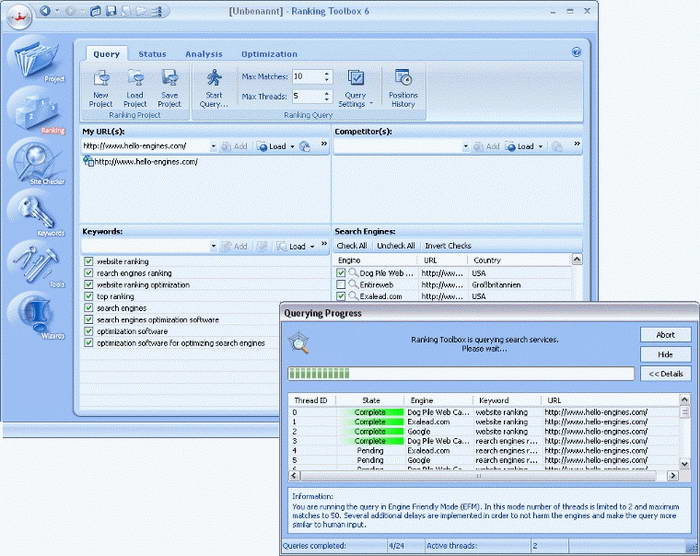
Task: Open the Keywords input dropdown
Action: 213,246
